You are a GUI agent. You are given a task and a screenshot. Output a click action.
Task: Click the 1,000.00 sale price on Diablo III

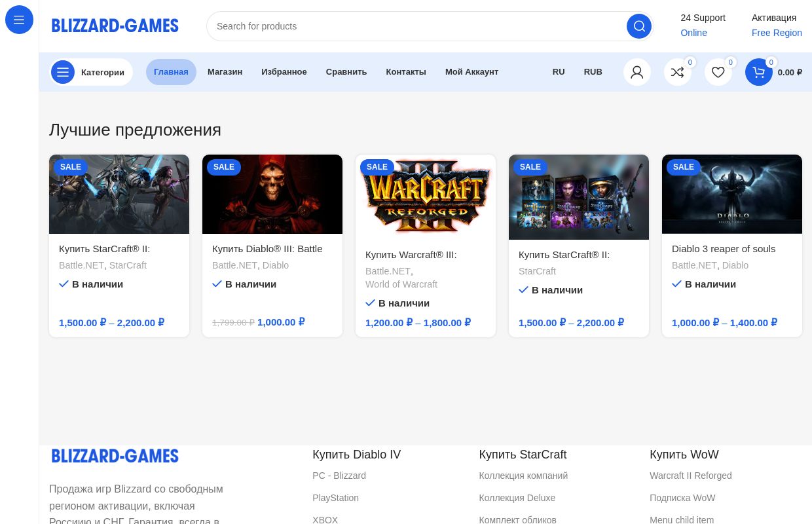276,322
